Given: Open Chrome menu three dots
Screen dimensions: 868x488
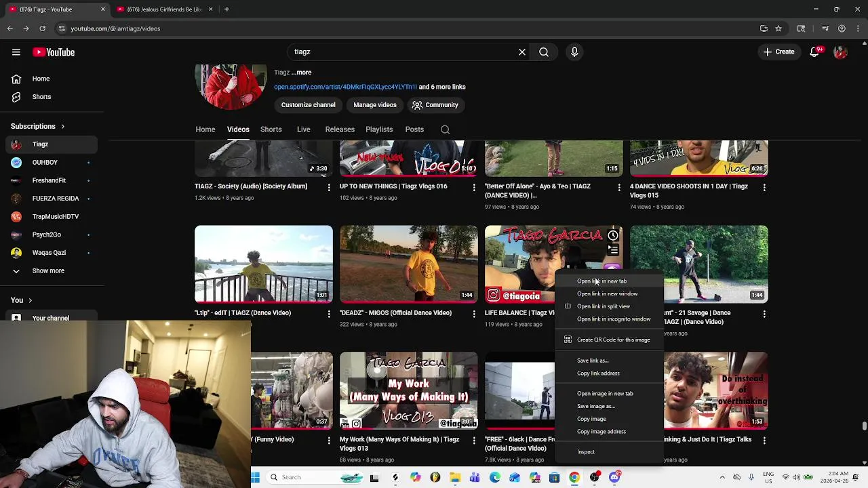Looking at the screenshot, I should click(859, 28).
